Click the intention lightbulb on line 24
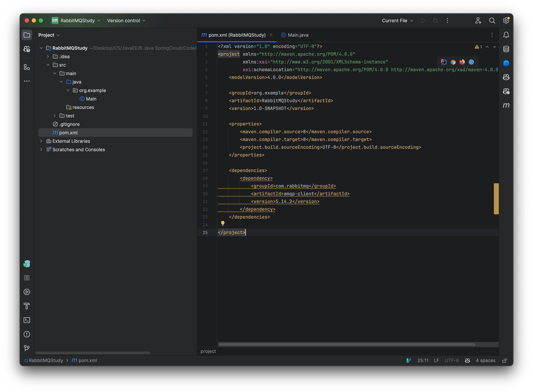The height and width of the screenshot is (392, 533). tap(223, 223)
